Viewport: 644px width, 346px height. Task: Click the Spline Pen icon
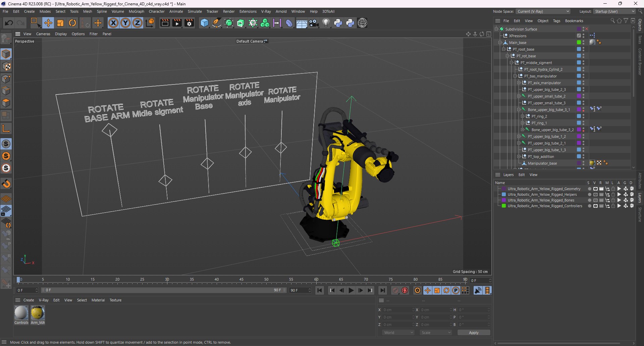click(217, 23)
